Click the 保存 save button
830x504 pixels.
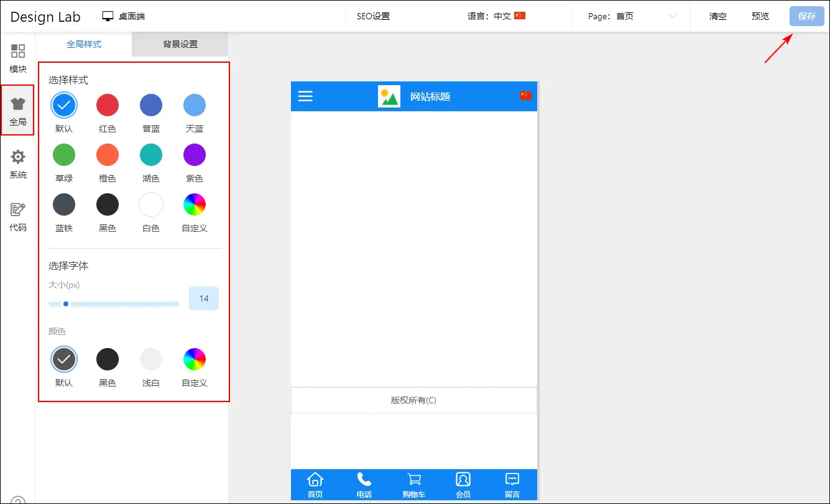pyautogui.click(x=806, y=17)
